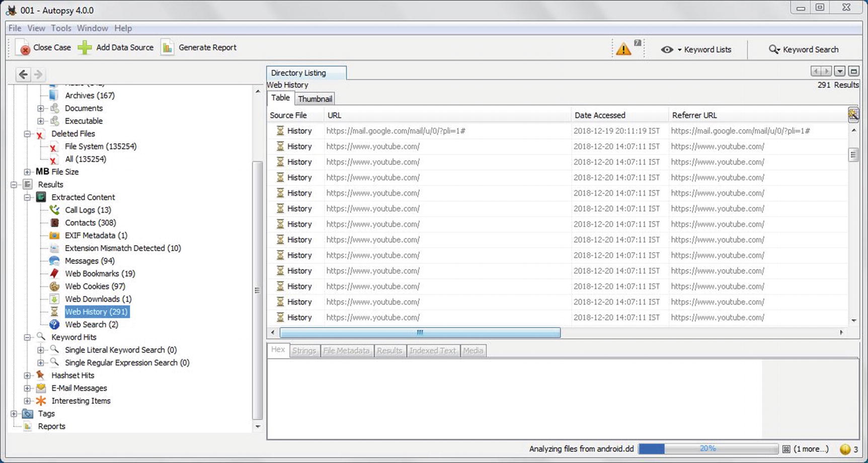Select File System (135254) under Deleted Files
The image size is (868, 463).
point(101,146)
